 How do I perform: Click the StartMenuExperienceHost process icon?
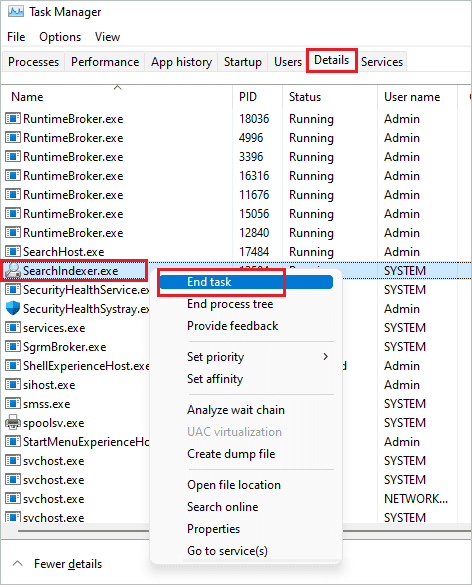[12, 442]
